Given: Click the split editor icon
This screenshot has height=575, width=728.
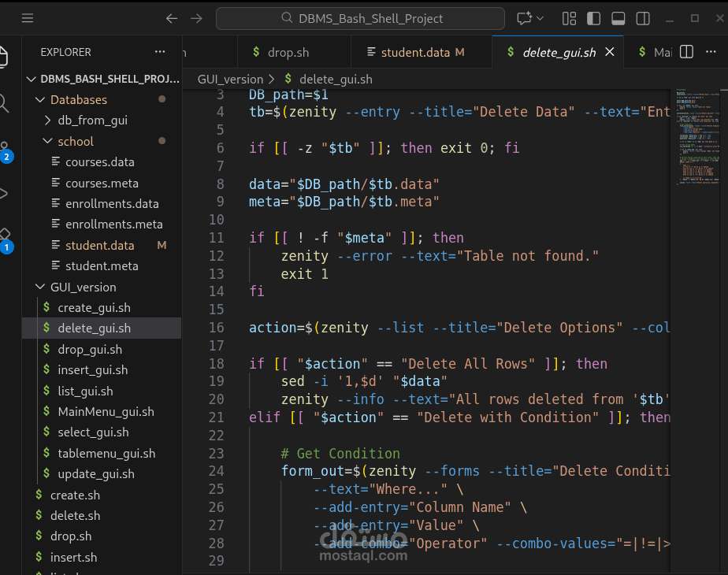Looking at the screenshot, I should (686, 52).
